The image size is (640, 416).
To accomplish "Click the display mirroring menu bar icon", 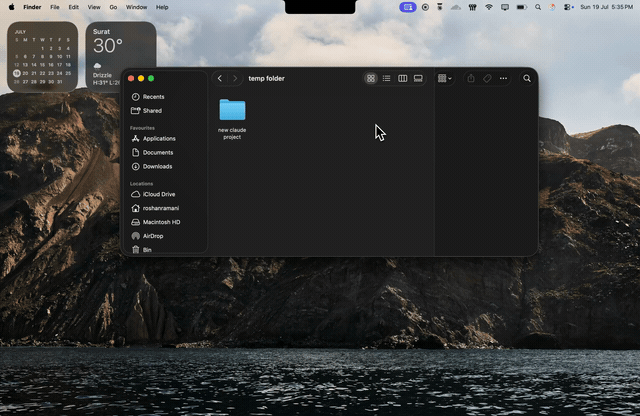I will [x=505, y=7].
